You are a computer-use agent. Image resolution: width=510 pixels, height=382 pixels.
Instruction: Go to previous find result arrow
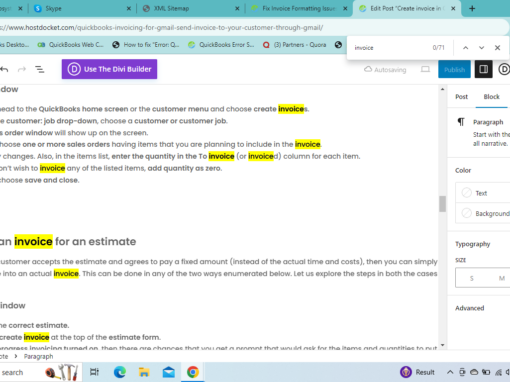[466, 48]
